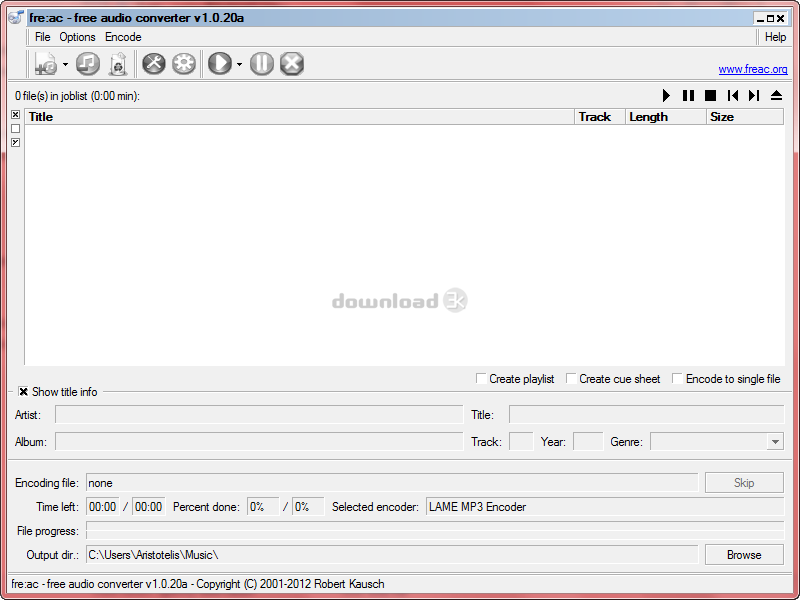Open the File menu

click(42, 37)
